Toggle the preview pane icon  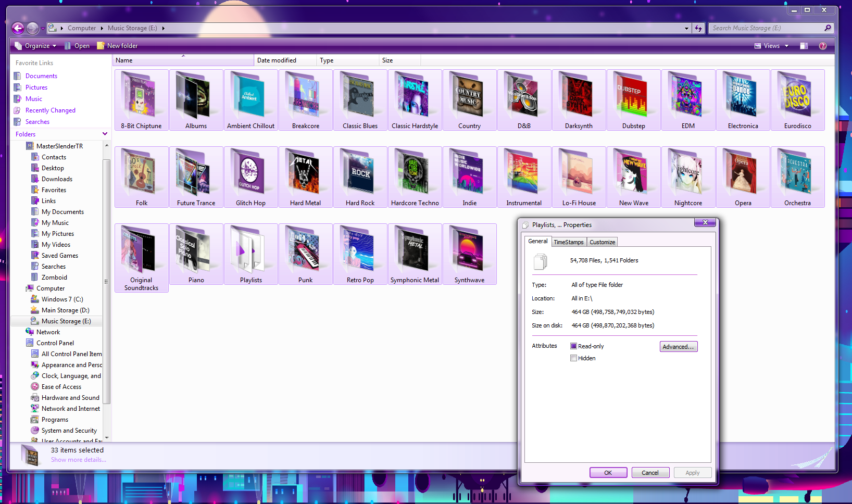pyautogui.click(x=804, y=46)
